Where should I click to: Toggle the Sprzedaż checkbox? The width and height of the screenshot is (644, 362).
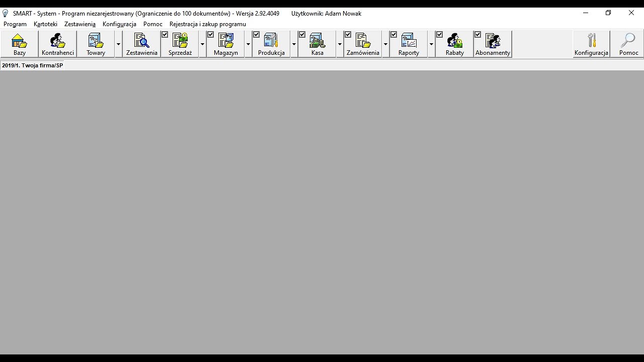(165, 35)
